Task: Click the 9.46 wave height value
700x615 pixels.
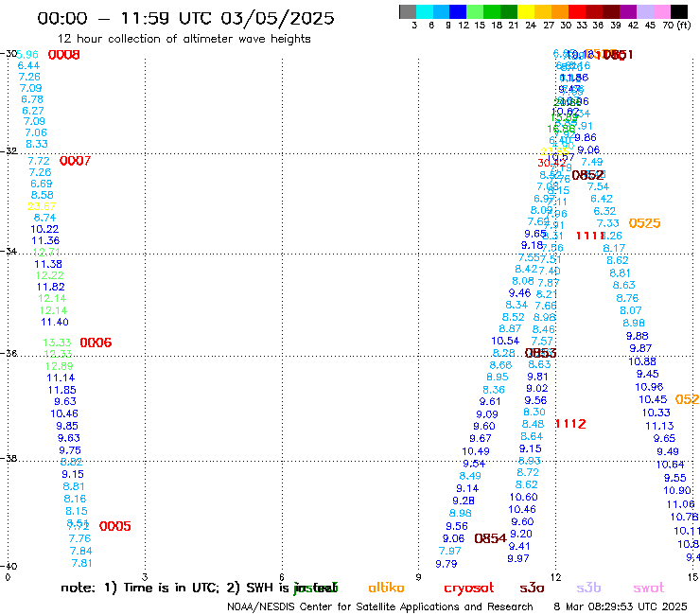Action: pyautogui.click(x=519, y=293)
